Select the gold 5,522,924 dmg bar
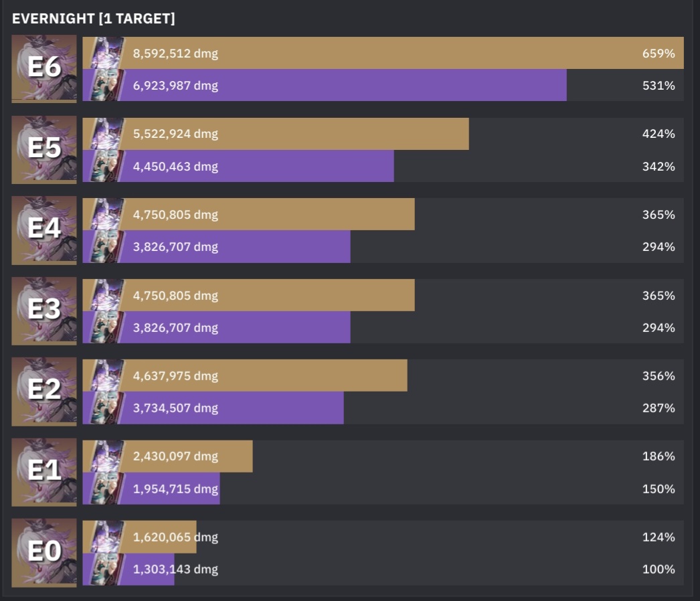The width and height of the screenshot is (700, 601). [276, 134]
